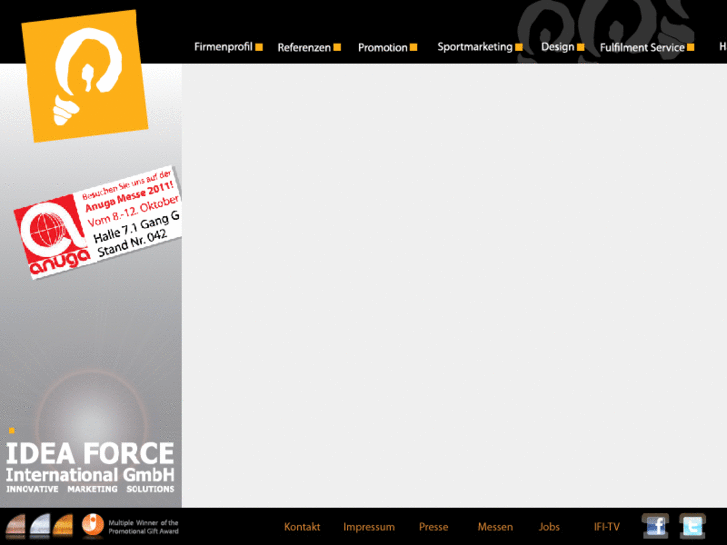727x545 pixels.
Task: Open the Twitter icon link
Action: coord(692,526)
